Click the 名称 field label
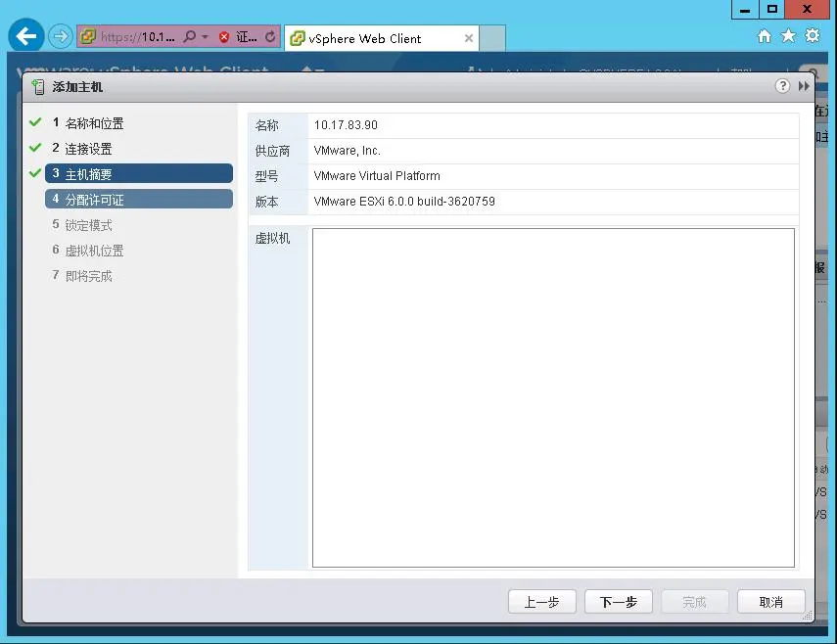Image resolution: width=837 pixels, height=644 pixels. 266,125
